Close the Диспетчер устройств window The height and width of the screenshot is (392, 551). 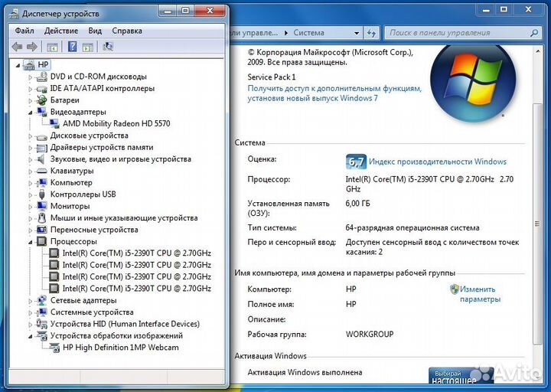point(210,11)
